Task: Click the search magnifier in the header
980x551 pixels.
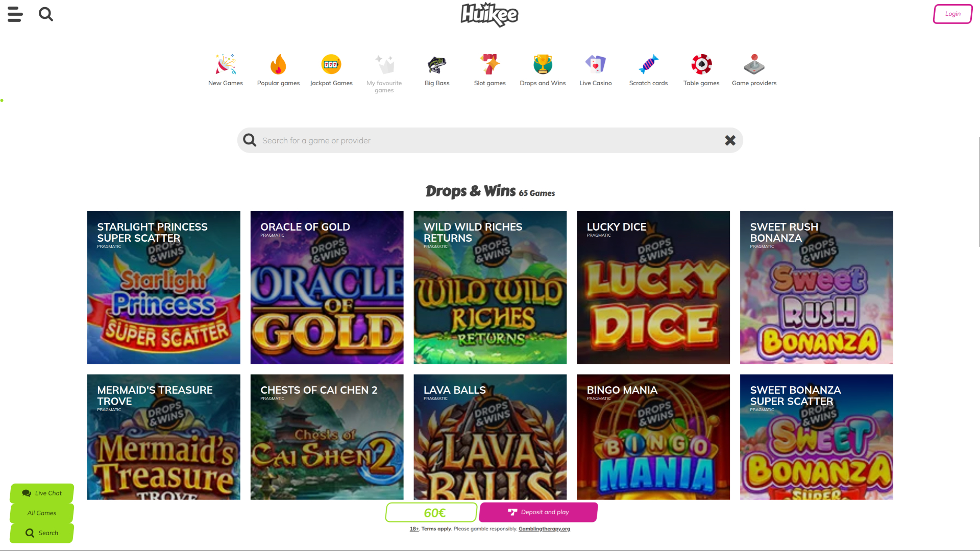Action: [45, 14]
